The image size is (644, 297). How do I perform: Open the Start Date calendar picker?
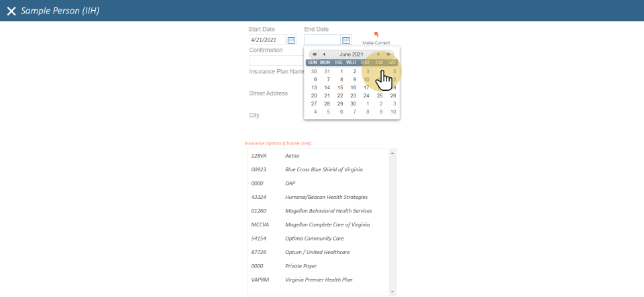click(291, 40)
